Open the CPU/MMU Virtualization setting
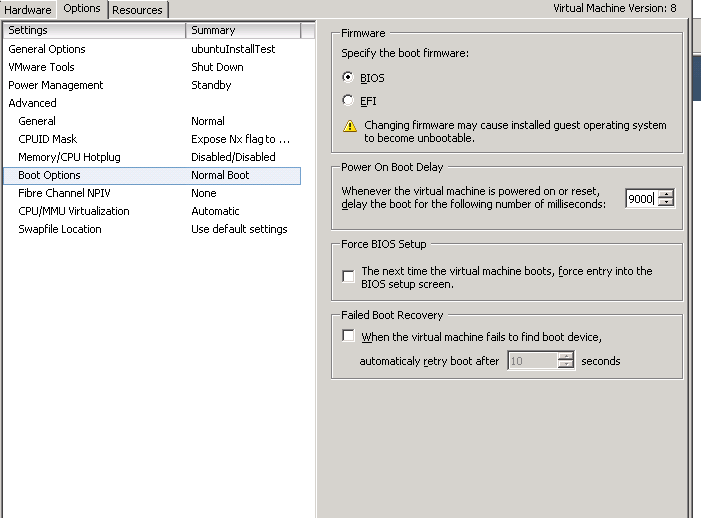The image size is (701, 518). pos(152,211)
